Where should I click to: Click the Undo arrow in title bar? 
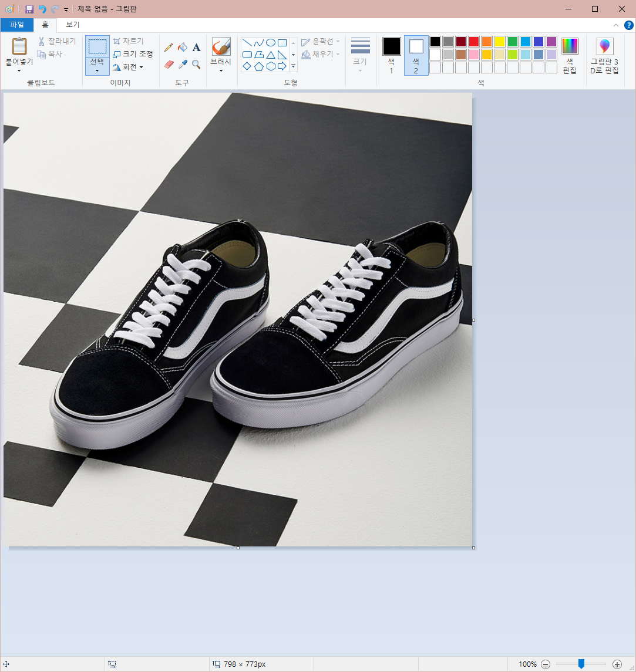[x=42, y=9]
